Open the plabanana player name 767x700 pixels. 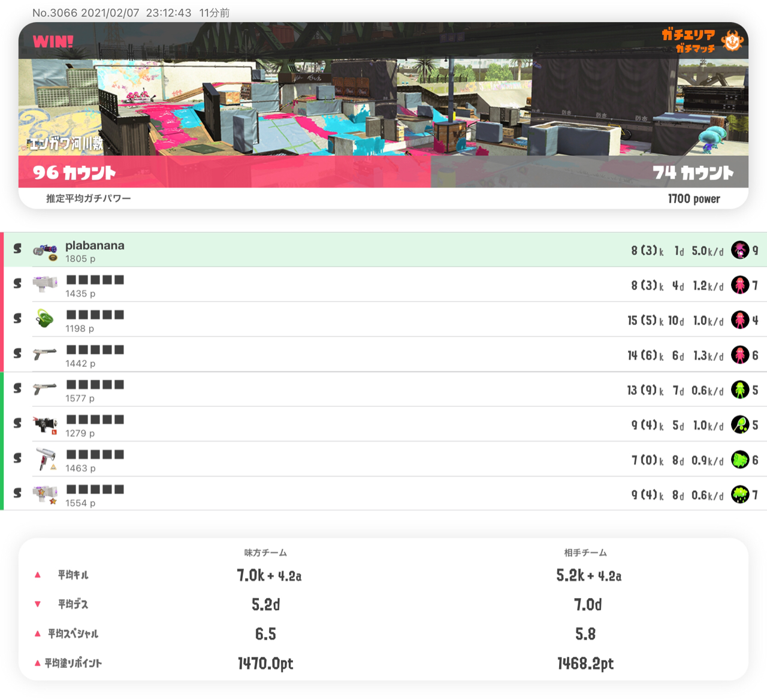pos(95,245)
